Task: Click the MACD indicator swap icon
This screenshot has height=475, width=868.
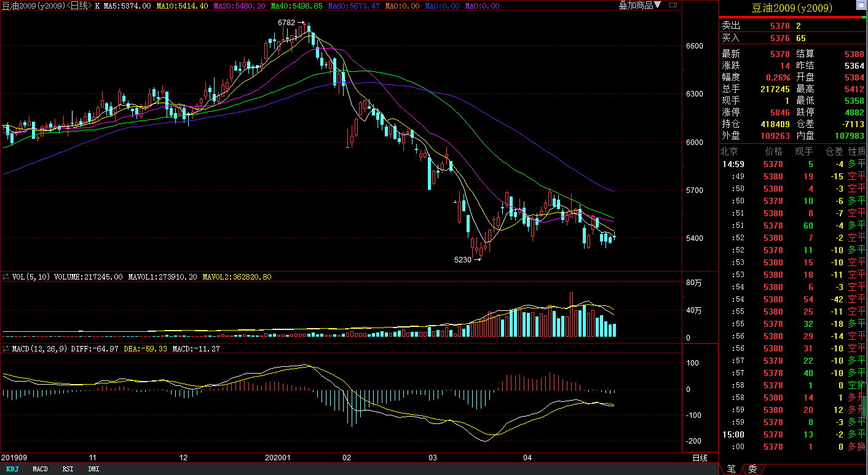Action: (x=6, y=348)
